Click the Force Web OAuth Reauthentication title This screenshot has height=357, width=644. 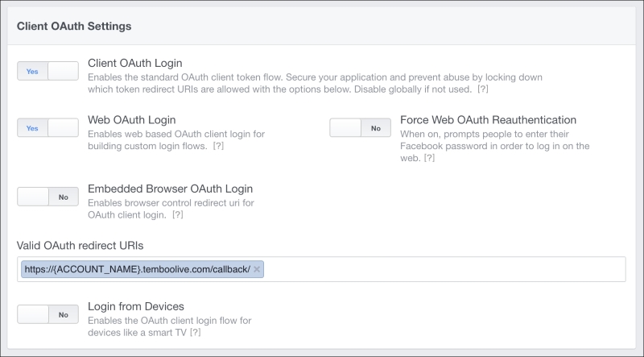tap(488, 120)
